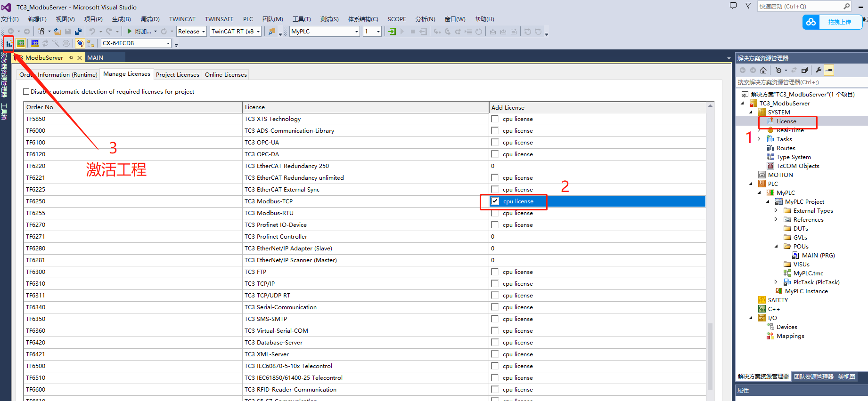This screenshot has width=868, height=401.
Task: Select MAIN (PRG) in Solution Explorer tree
Action: click(819, 256)
